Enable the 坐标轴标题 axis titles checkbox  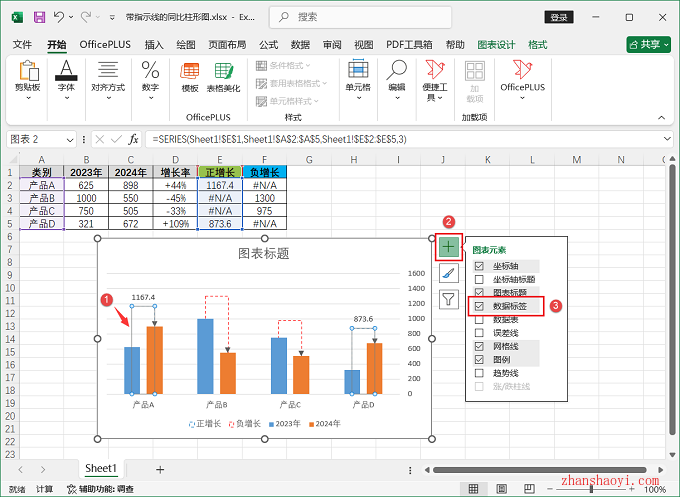(x=480, y=279)
